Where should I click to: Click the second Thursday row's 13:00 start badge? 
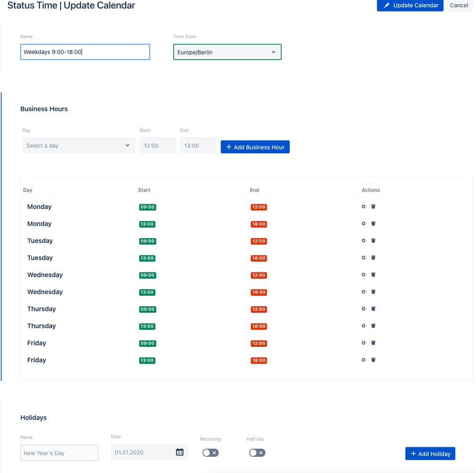pyautogui.click(x=147, y=326)
